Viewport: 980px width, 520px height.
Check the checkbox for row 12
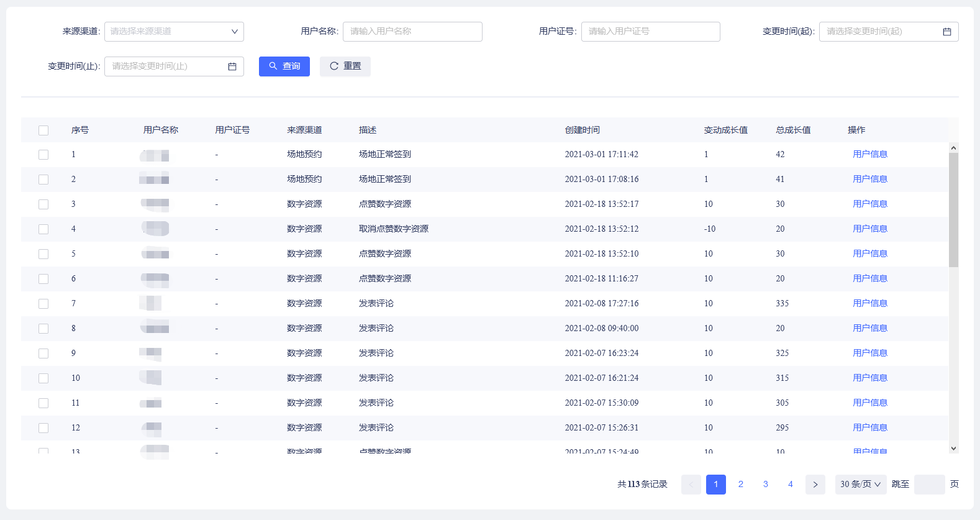(43, 428)
